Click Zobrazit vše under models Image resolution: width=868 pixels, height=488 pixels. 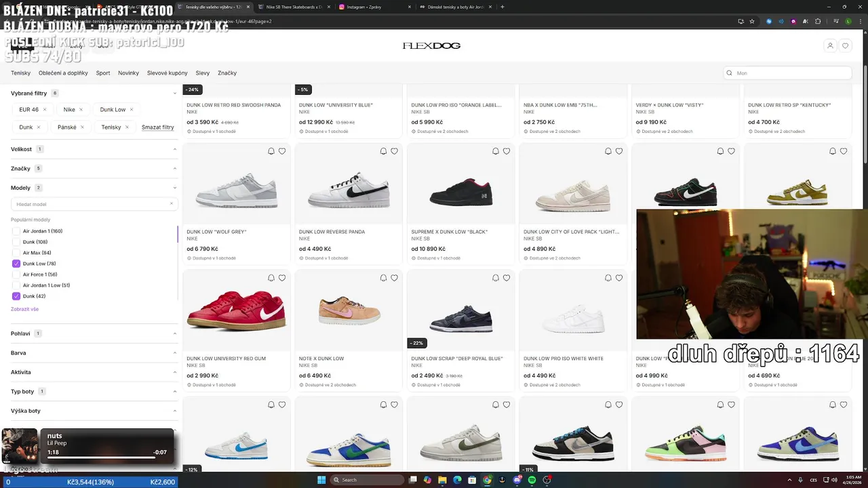(24, 309)
